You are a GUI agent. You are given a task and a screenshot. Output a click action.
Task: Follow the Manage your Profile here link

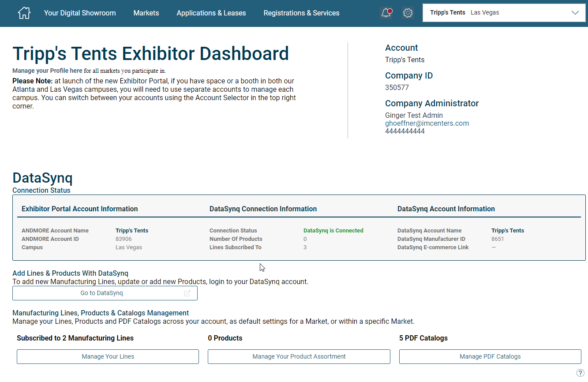point(47,71)
